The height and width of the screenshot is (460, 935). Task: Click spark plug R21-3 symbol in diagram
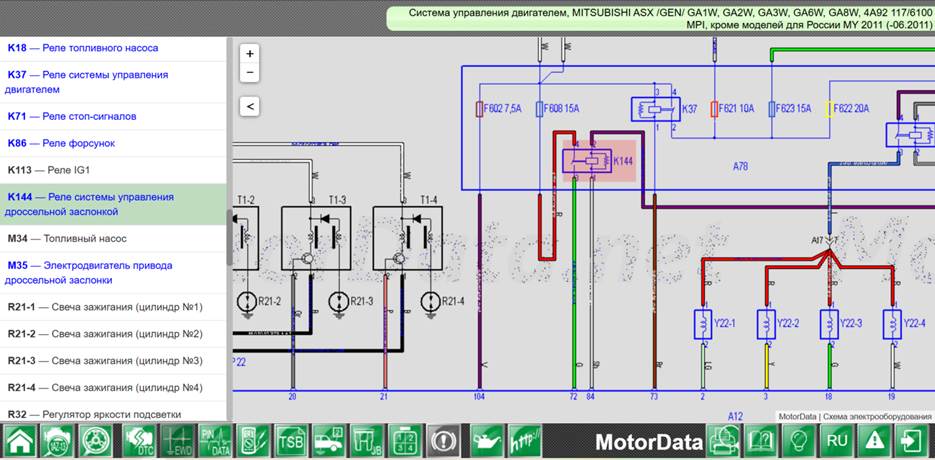tap(339, 302)
